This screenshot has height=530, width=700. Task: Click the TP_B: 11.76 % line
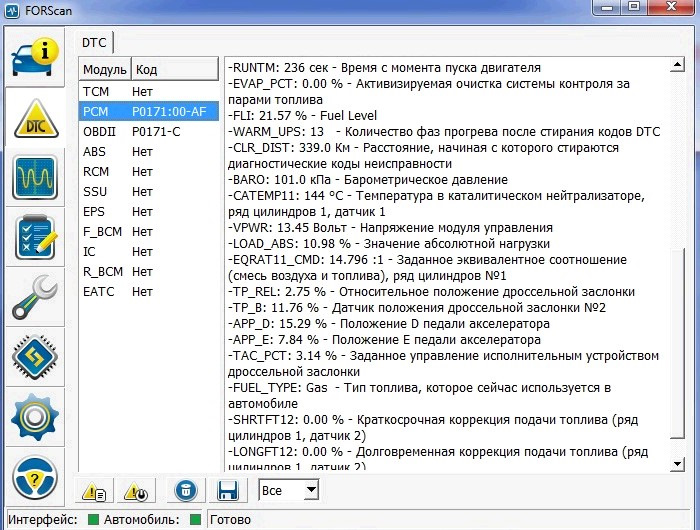(x=417, y=308)
